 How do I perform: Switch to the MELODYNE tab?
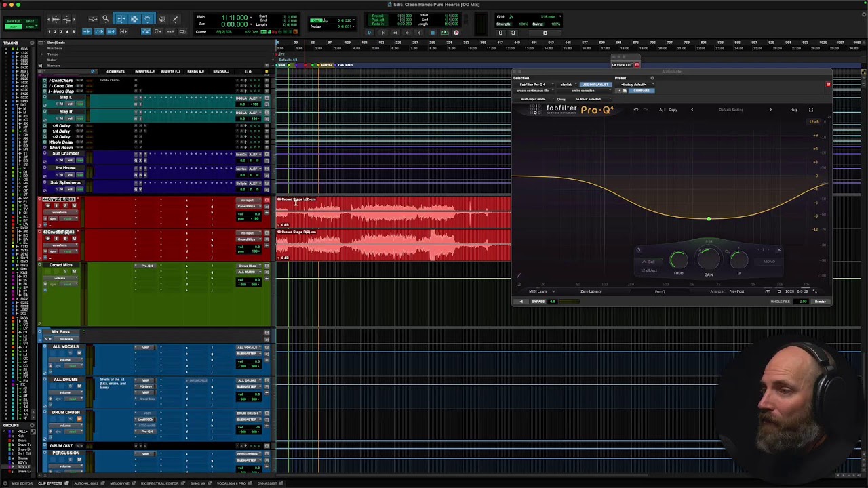pos(119,483)
